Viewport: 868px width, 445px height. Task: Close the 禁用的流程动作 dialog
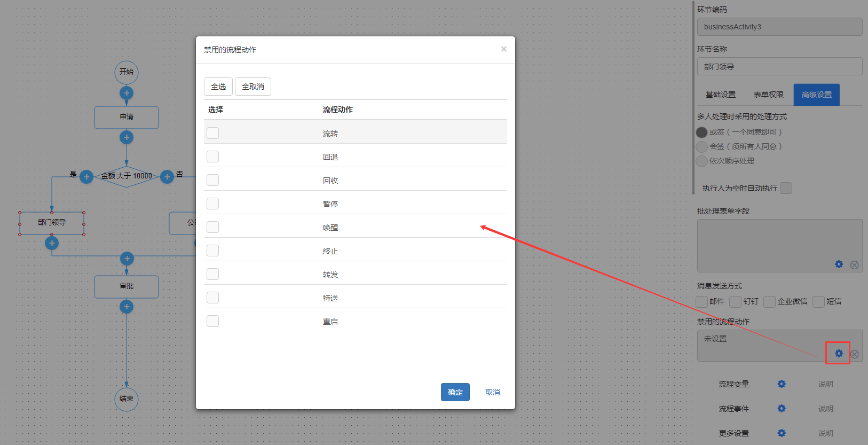pos(503,49)
